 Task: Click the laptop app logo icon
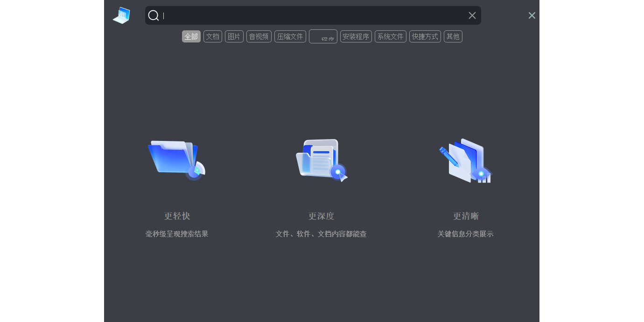[x=121, y=15]
